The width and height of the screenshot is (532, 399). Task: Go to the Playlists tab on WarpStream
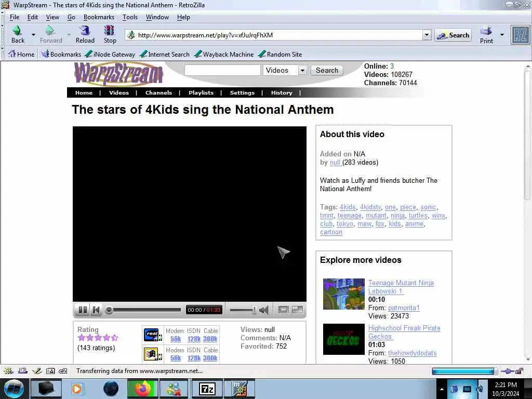point(201,92)
